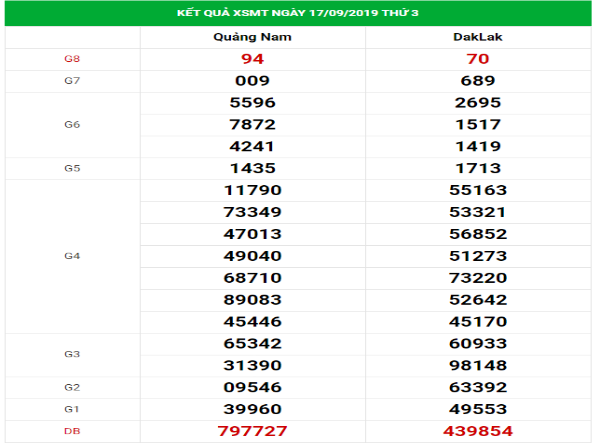600x445 pixels.
Task: Select the DakLak column header
Action: 478,37
